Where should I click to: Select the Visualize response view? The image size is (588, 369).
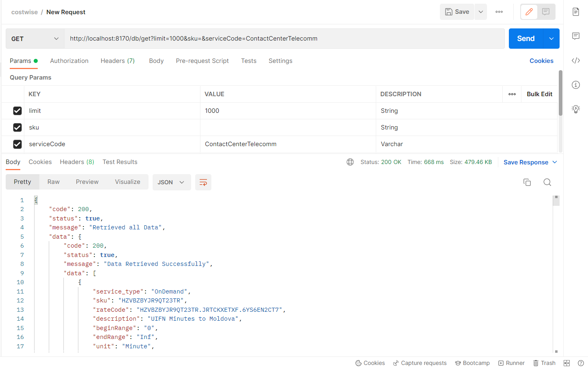coord(127,182)
